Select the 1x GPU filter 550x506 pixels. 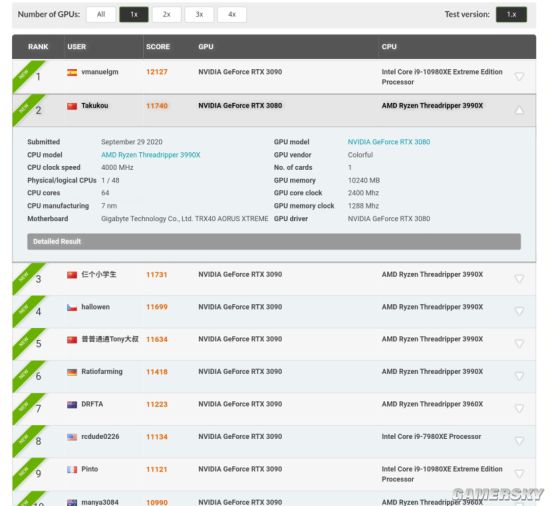134,15
